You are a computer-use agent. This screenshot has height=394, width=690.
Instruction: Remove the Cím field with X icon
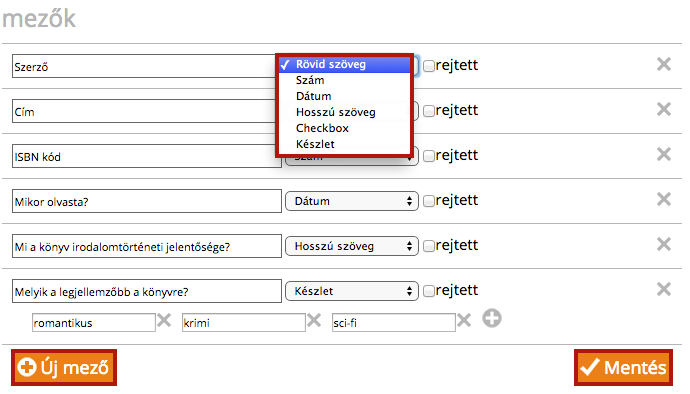664,109
